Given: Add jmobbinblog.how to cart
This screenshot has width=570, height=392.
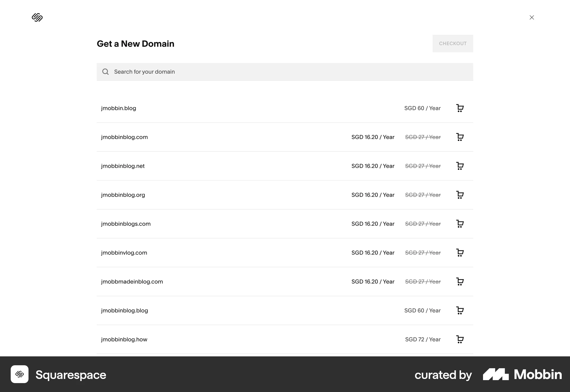Looking at the screenshot, I should pyautogui.click(x=460, y=339).
